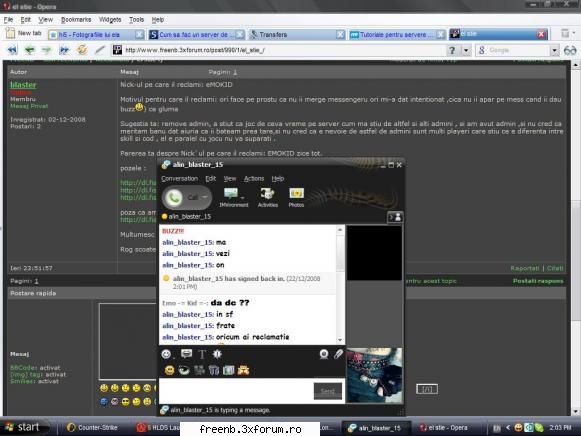
Task: Click the audibles speech-bubble icon
Action: (186, 354)
